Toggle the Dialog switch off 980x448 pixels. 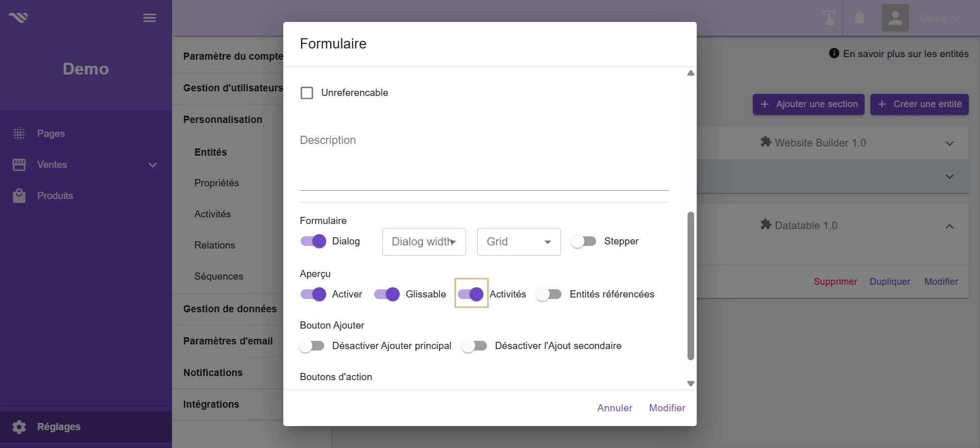click(313, 241)
